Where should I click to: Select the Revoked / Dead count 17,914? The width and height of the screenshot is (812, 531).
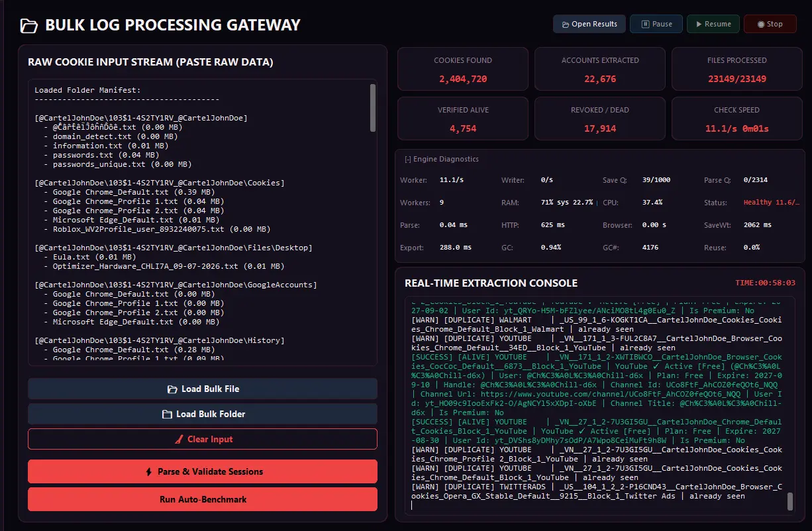tap(600, 128)
